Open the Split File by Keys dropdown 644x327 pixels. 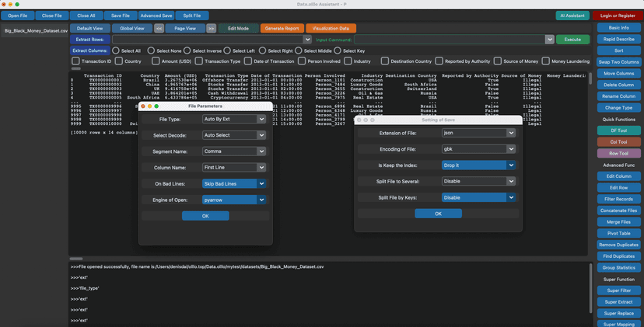(x=478, y=197)
